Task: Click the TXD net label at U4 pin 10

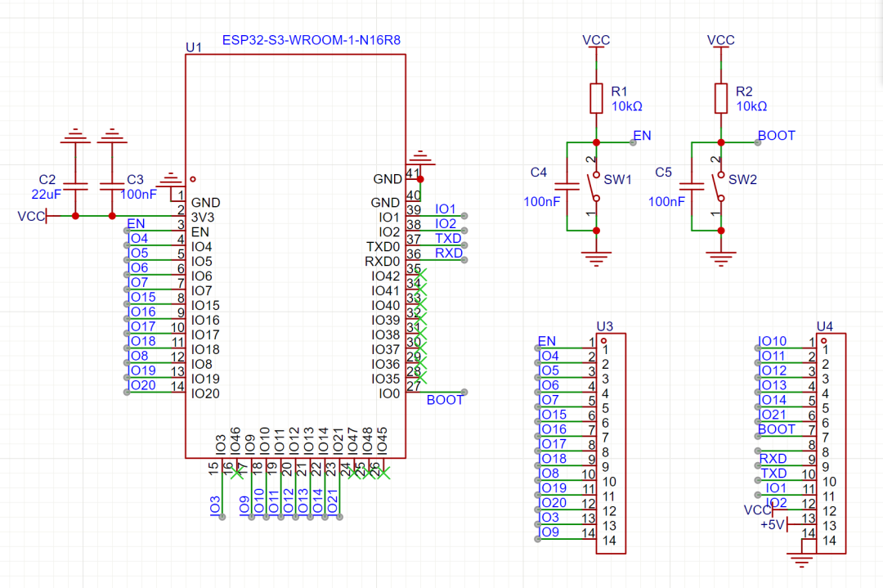Action: pyautogui.click(x=773, y=474)
